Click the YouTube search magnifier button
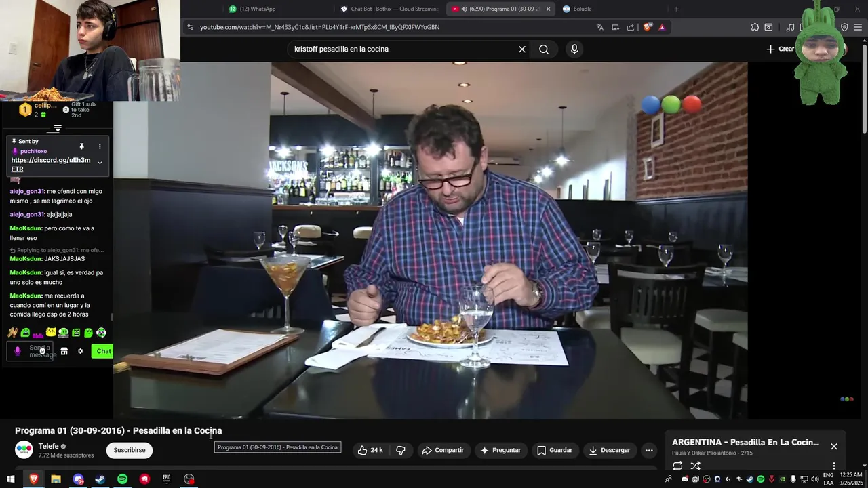The height and width of the screenshot is (488, 868). tap(544, 49)
